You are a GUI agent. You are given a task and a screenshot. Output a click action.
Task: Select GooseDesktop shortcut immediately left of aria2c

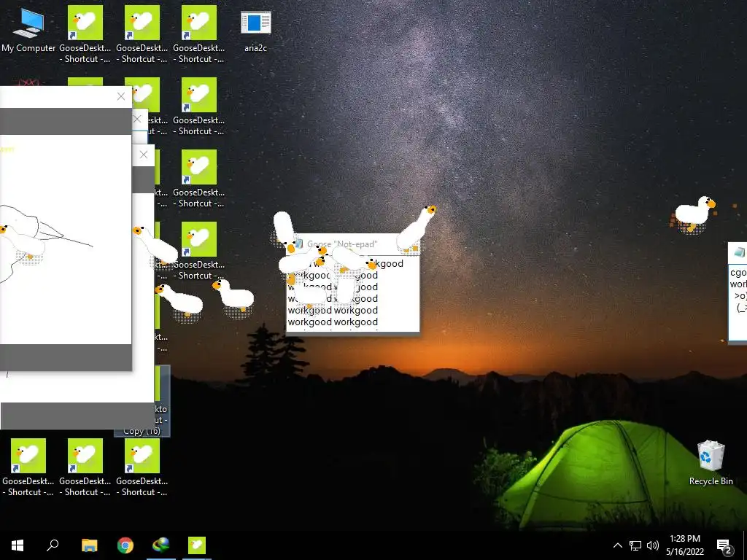[198, 34]
